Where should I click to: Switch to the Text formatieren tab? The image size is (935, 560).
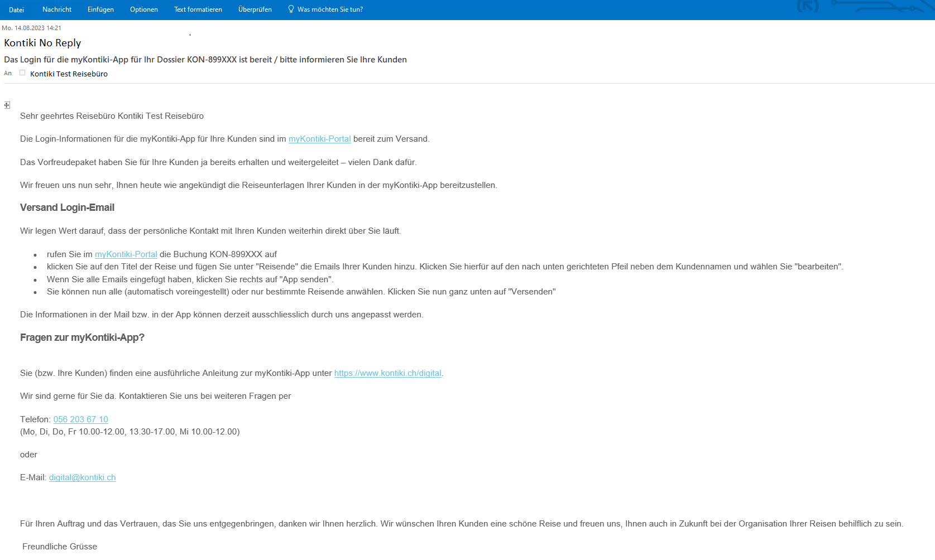(198, 9)
